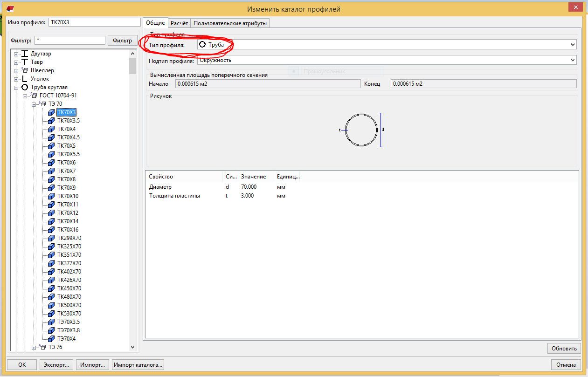Image resolution: width=588 pixels, height=377 pixels.
Task: Click the profile icon beside TK325X70
Action: tap(51, 247)
